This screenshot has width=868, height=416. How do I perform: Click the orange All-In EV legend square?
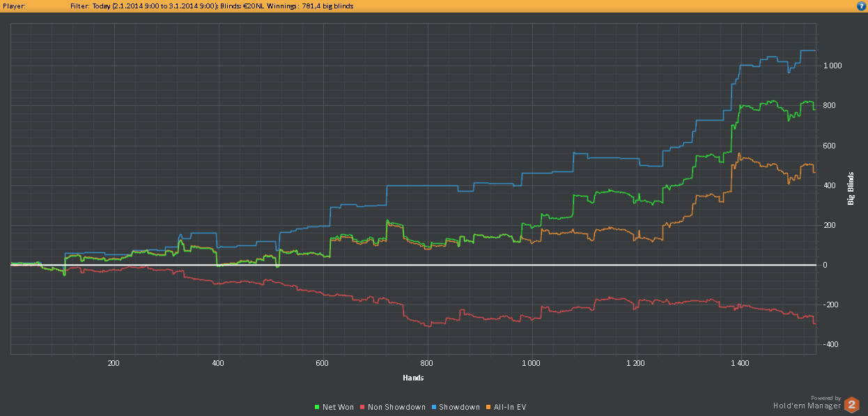489,407
